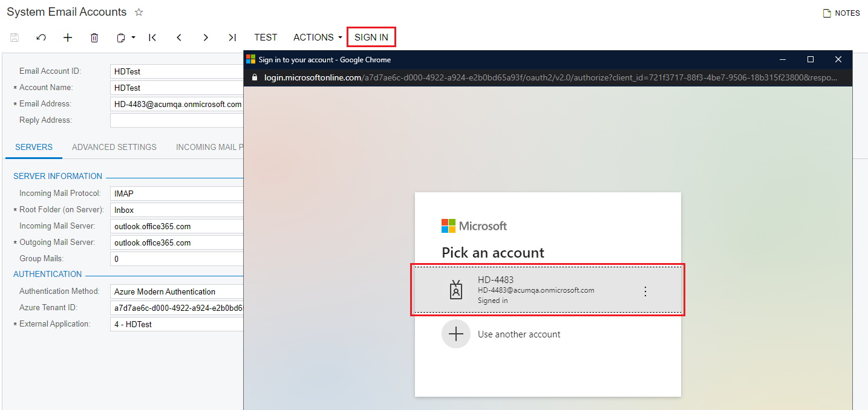Viewport: 868px width, 410px height.
Task: Go to the previous record
Action: pos(178,37)
